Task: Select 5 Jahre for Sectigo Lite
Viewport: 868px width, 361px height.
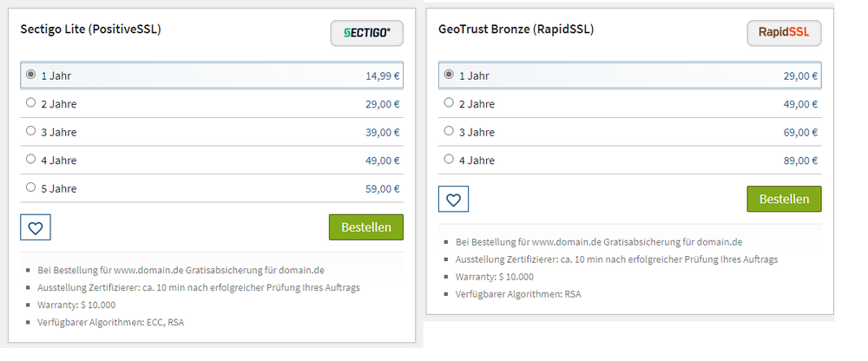Action: coord(31,187)
